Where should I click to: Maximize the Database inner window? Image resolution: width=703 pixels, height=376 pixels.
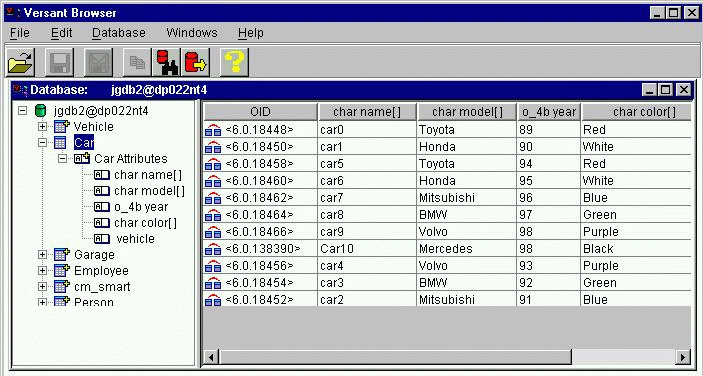pos(666,90)
